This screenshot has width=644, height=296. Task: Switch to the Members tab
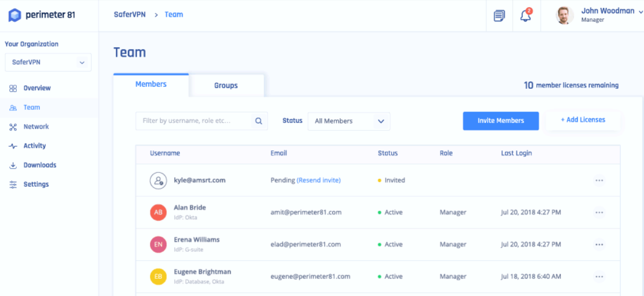[151, 85]
